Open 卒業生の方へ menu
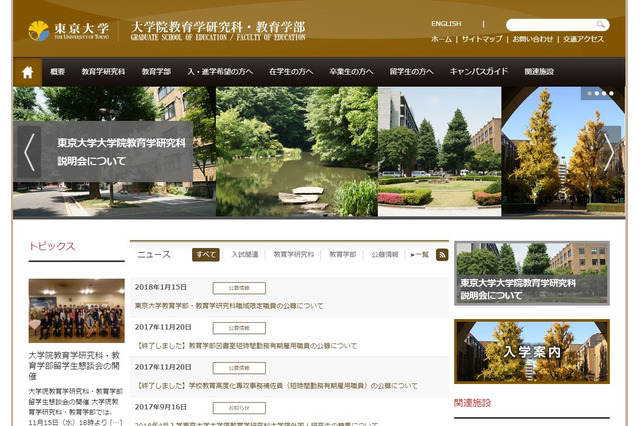 coord(351,71)
